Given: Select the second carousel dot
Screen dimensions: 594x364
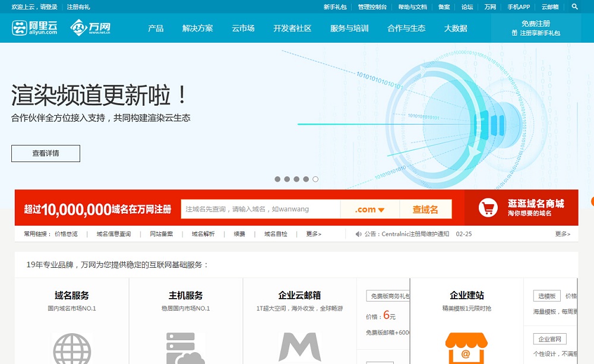Looking at the screenshot, I should coord(287,179).
